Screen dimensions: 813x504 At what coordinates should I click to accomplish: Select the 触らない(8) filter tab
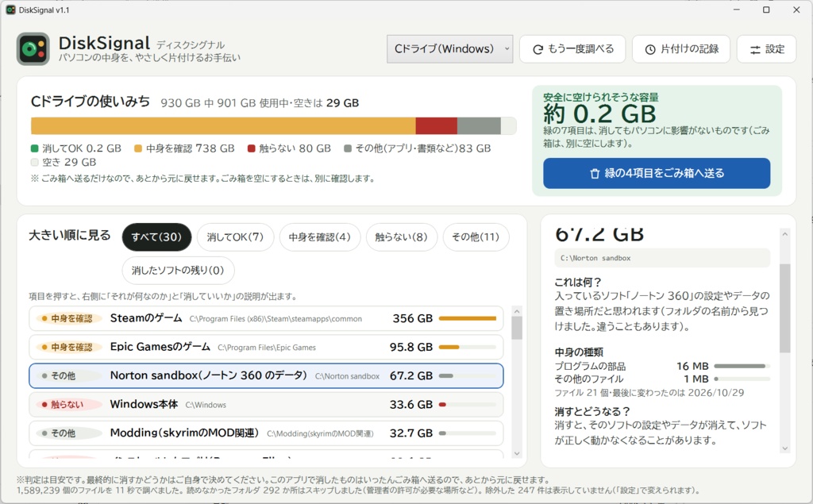click(401, 237)
